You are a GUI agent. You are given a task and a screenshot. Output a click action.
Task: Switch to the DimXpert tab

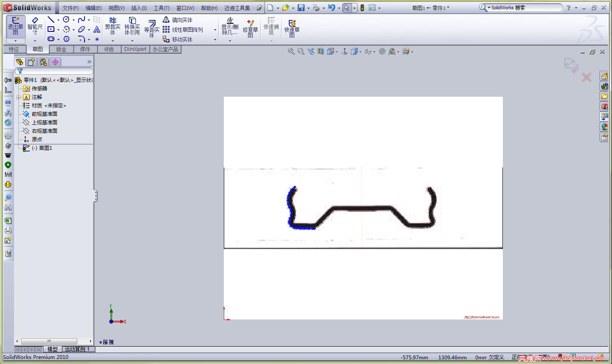(135, 49)
